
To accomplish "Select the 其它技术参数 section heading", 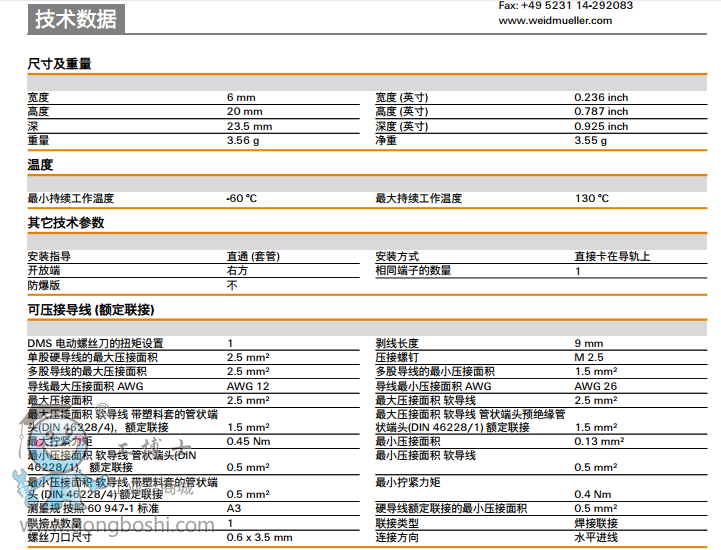I will 65,223.
